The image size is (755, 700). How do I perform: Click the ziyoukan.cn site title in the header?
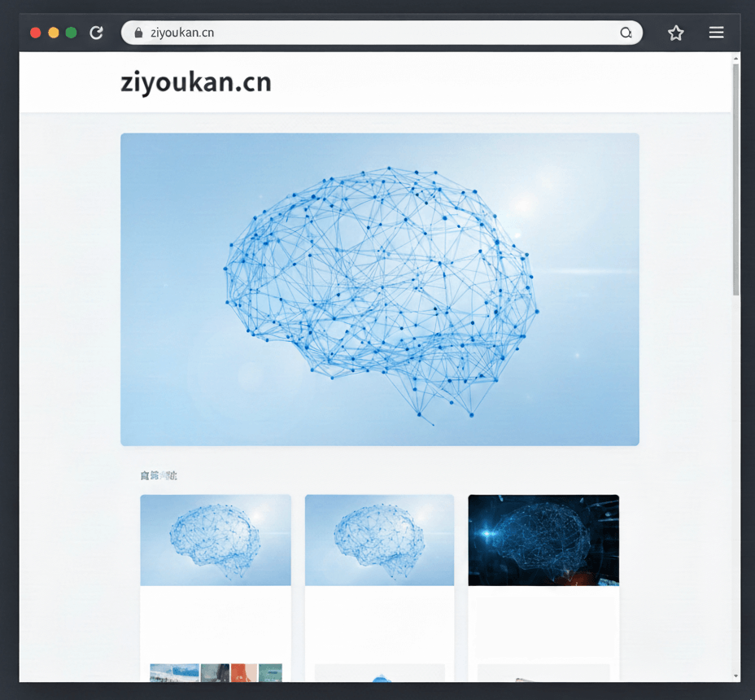195,83
